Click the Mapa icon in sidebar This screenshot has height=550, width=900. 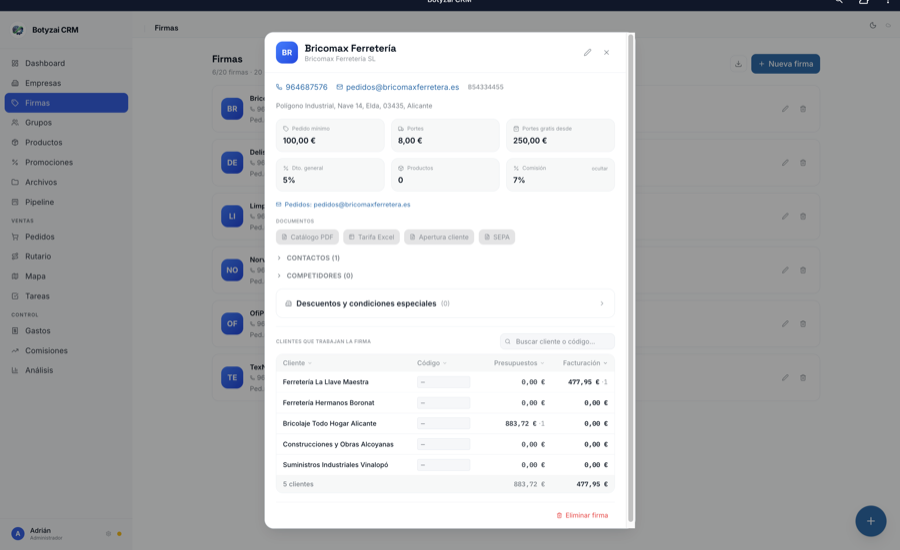pyautogui.click(x=15, y=276)
